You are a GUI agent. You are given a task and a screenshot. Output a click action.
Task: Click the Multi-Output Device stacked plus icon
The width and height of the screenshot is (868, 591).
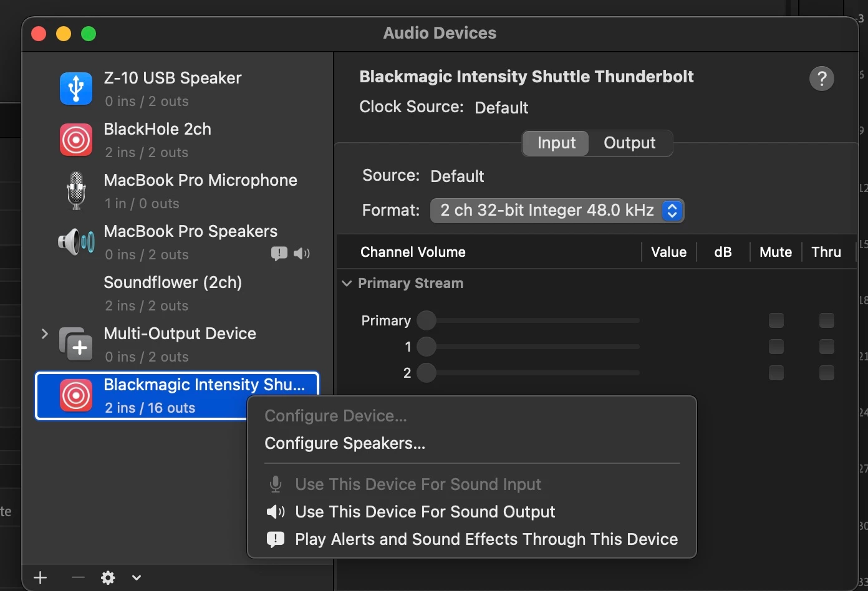coord(76,344)
